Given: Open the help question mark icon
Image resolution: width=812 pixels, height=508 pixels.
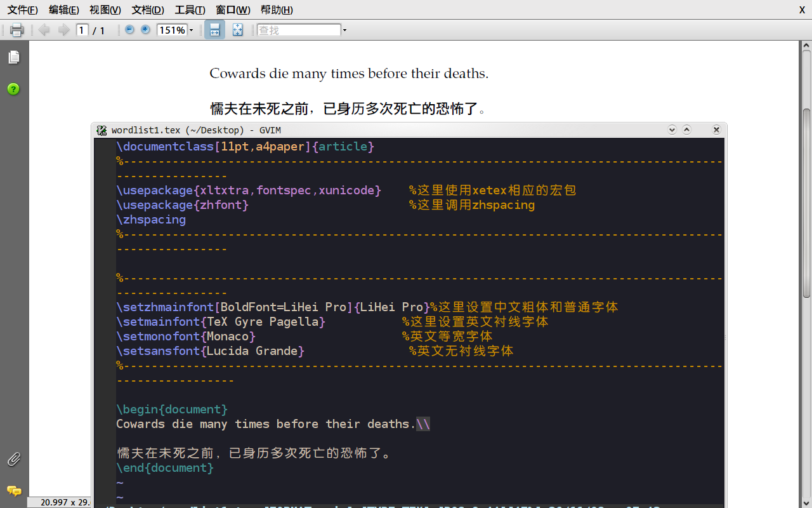Looking at the screenshot, I should coord(14,89).
